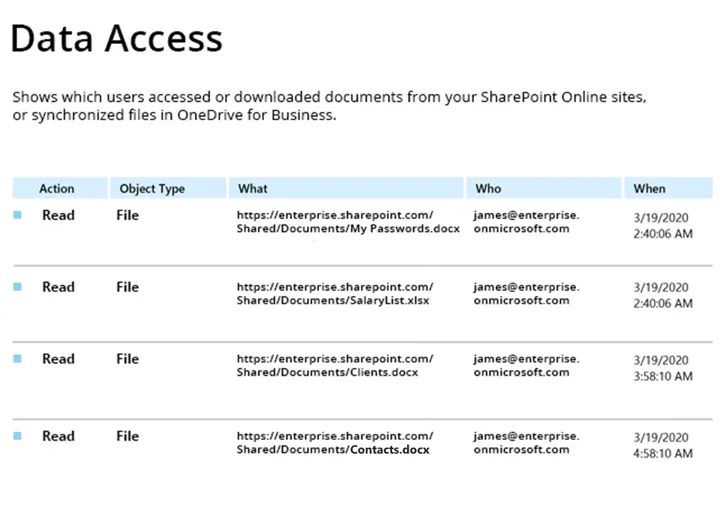Viewport: 720px width, 506px height.
Task: Select the 4:58:10 AM timestamp
Action: [663, 453]
